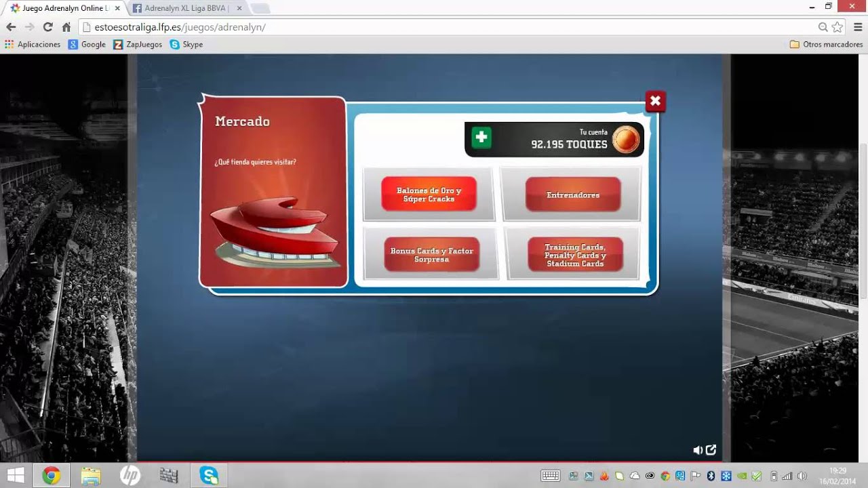The width and height of the screenshot is (868, 488).
Task: Click the 92.195 TOQUES balance text
Action: tap(569, 144)
